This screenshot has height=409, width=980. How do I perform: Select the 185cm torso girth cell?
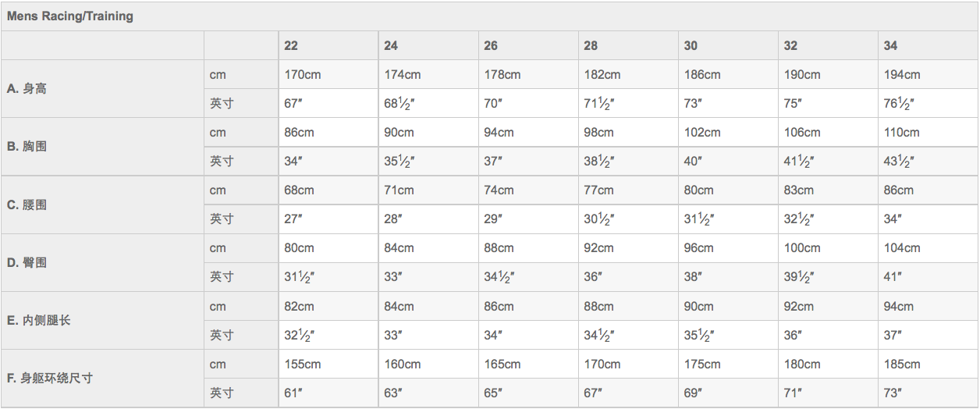[902, 364]
